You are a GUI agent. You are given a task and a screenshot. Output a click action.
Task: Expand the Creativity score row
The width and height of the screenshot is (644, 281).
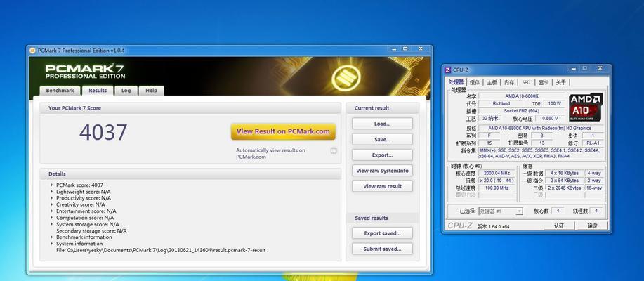coord(52,204)
